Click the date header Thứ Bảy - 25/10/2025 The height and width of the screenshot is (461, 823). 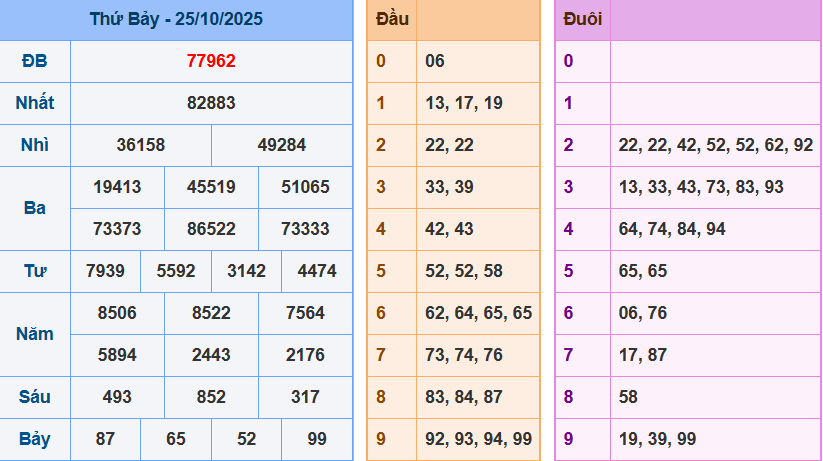click(176, 19)
